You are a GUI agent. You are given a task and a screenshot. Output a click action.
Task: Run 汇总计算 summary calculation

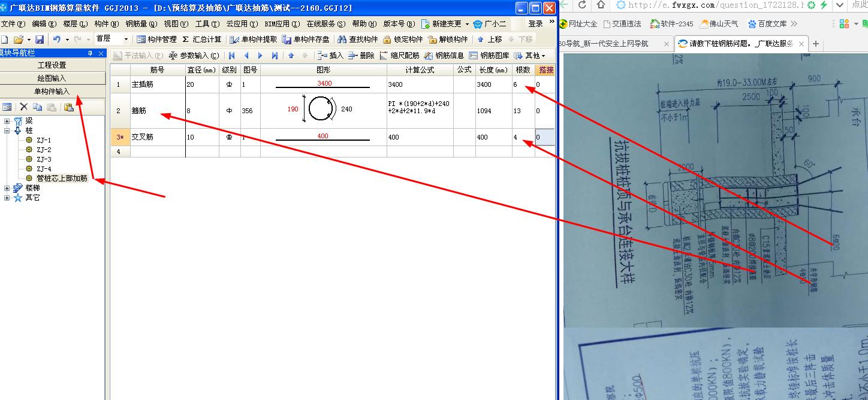[x=201, y=40]
